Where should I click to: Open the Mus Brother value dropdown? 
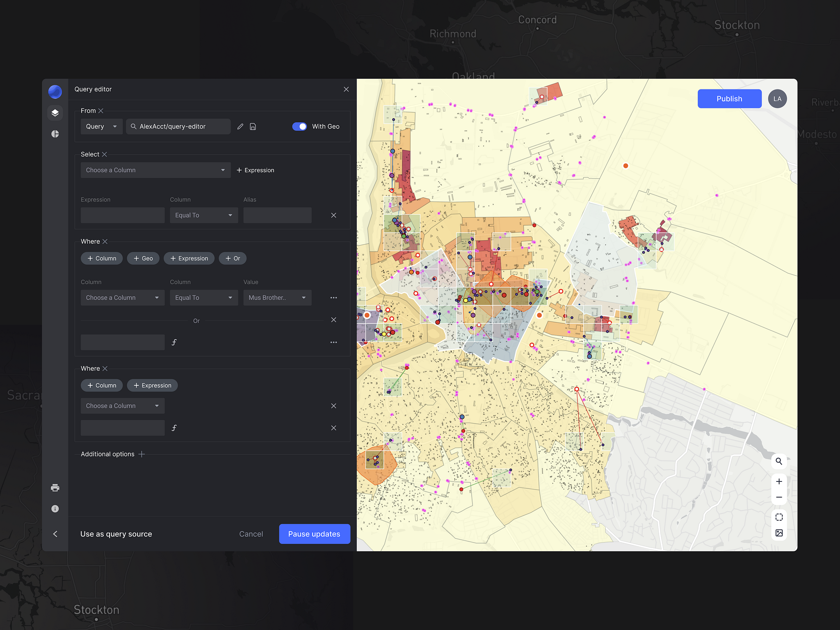click(277, 298)
